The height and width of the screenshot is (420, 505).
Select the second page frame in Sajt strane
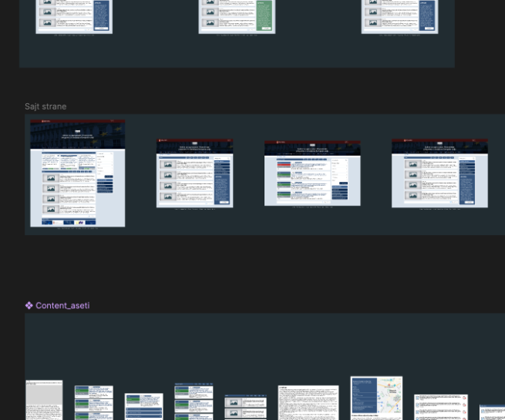(x=194, y=173)
